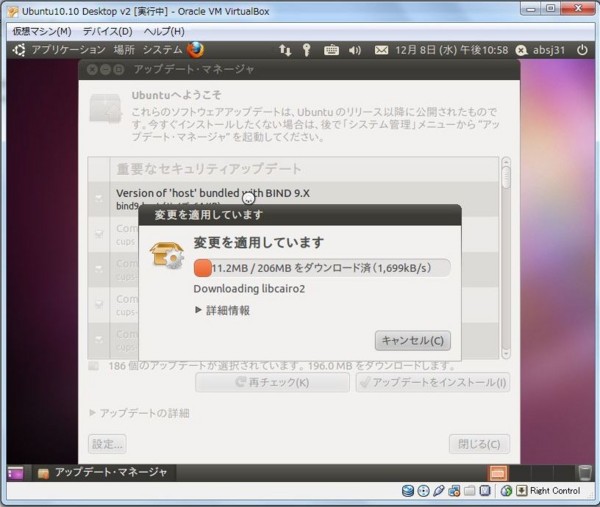
Task: Click the absj31 user name in panel
Action: coord(549,50)
